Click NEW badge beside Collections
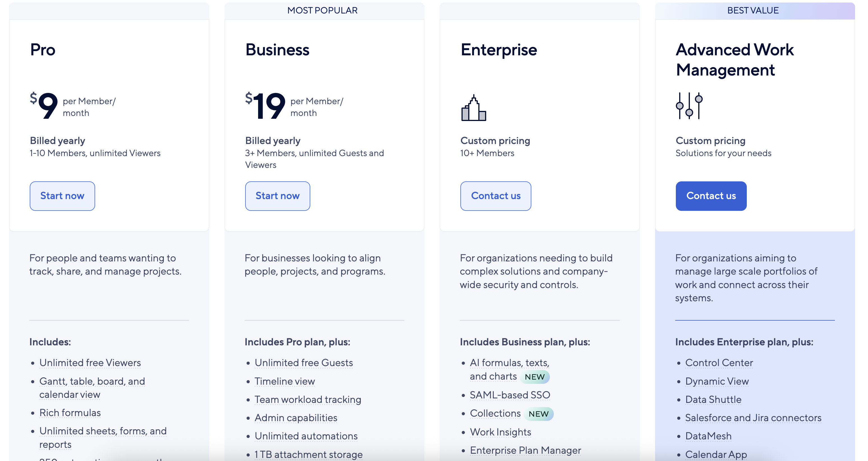 [x=538, y=414]
